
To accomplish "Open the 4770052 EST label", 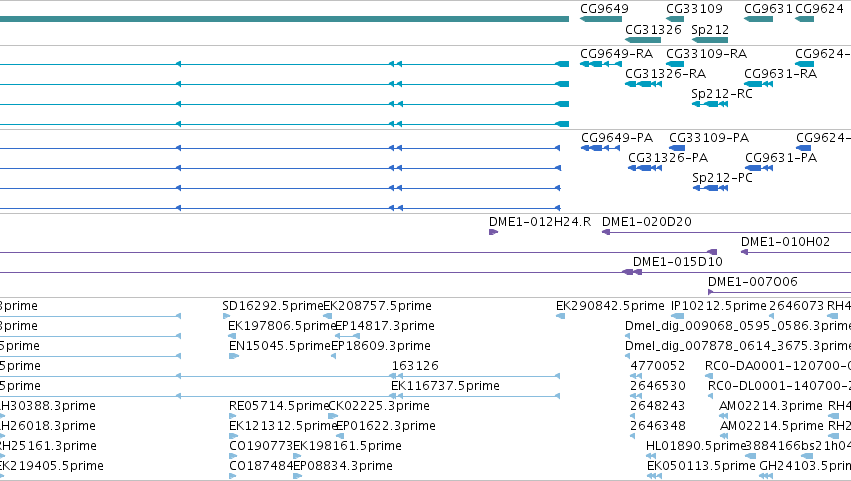I will tap(657, 366).
